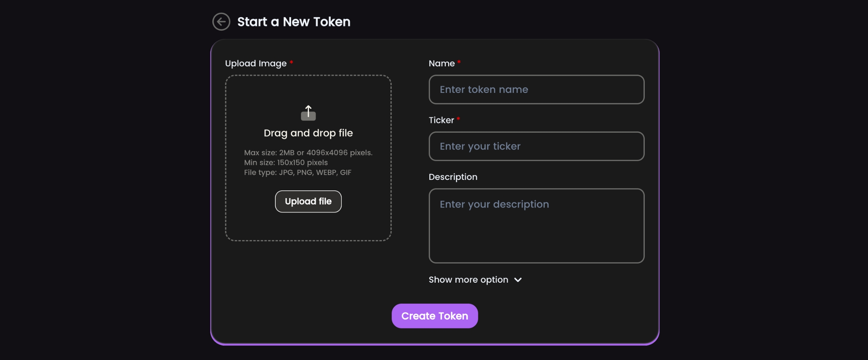Expand the Show more option chevron
868x360 pixels.
518,280
